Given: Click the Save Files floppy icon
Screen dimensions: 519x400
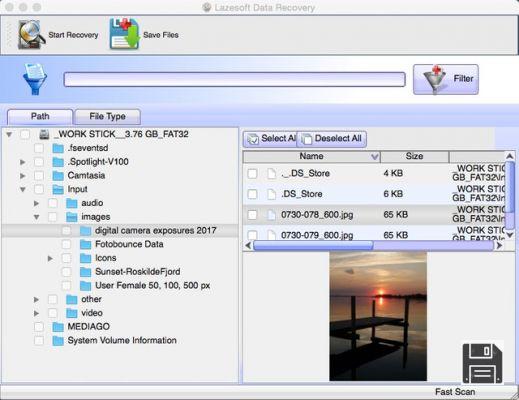Looking at the screenshot, I should click(x=124, y=34).
